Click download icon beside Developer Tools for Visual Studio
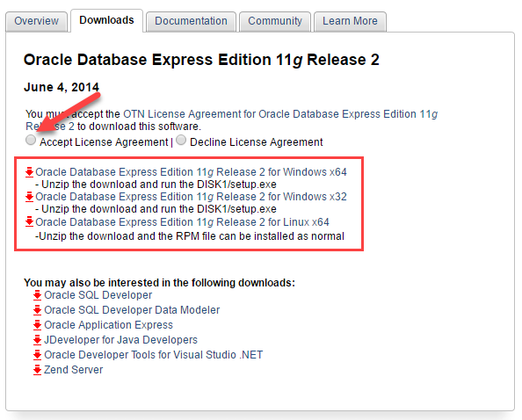Viewport: 522px width, 420px height. 37,355
